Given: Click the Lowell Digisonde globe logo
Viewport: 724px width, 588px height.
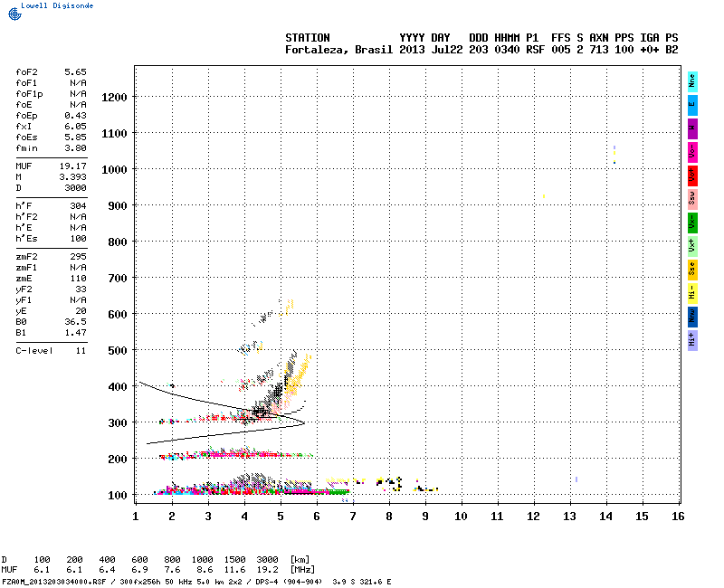Looking at the screenshot, I should click(14, 14).
